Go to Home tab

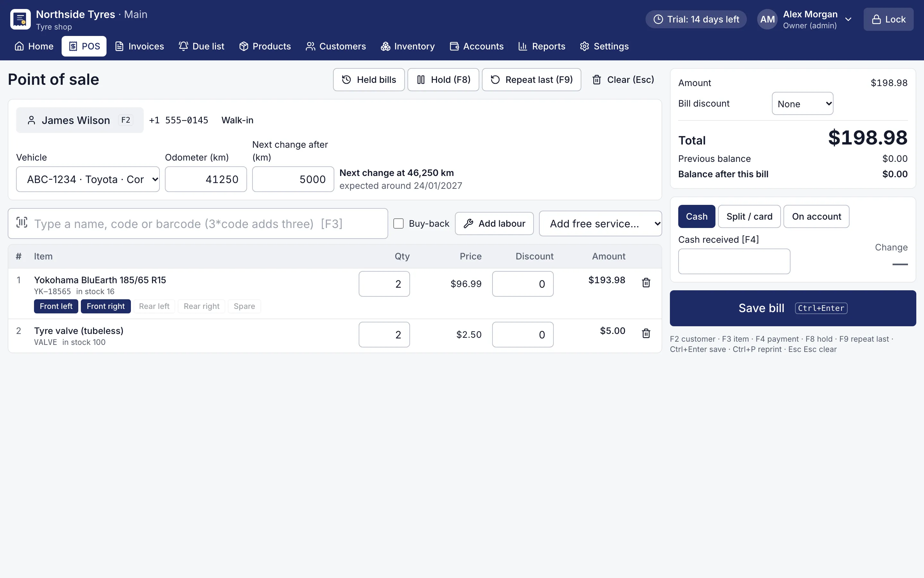coord(34,46)
